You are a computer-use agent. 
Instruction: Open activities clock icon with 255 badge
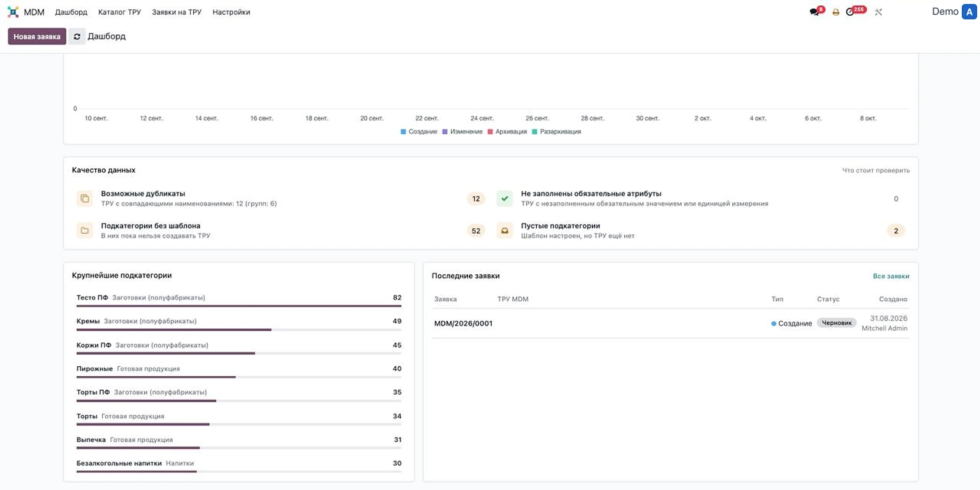[x=850, y=12]
